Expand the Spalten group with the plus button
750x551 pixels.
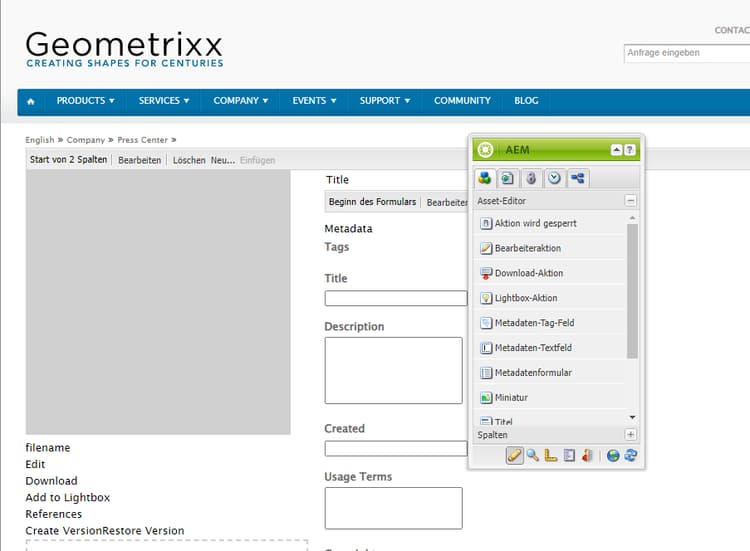pyautogui.click(x=630, y=435)
